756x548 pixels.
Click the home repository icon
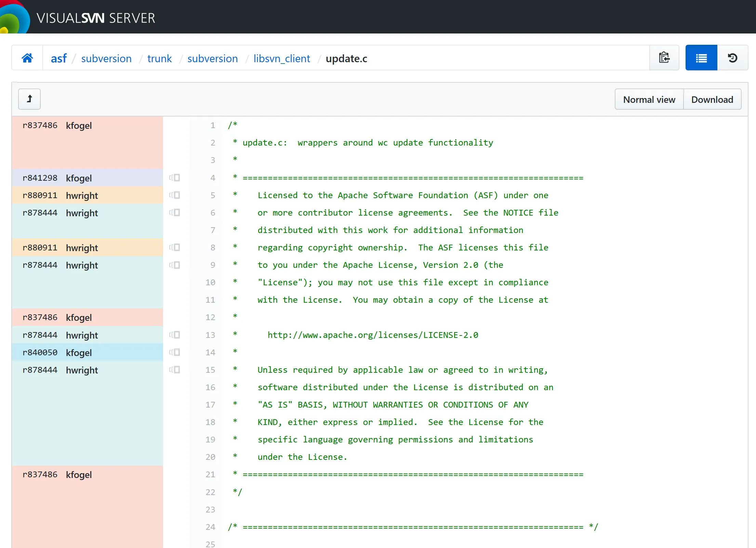(x=27, y=58)
